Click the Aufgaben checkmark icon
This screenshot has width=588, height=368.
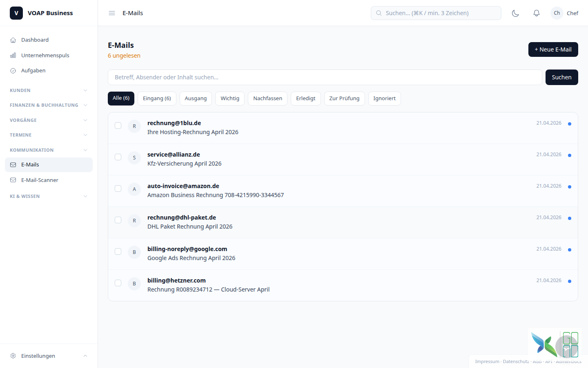click(x=13, y=71)
